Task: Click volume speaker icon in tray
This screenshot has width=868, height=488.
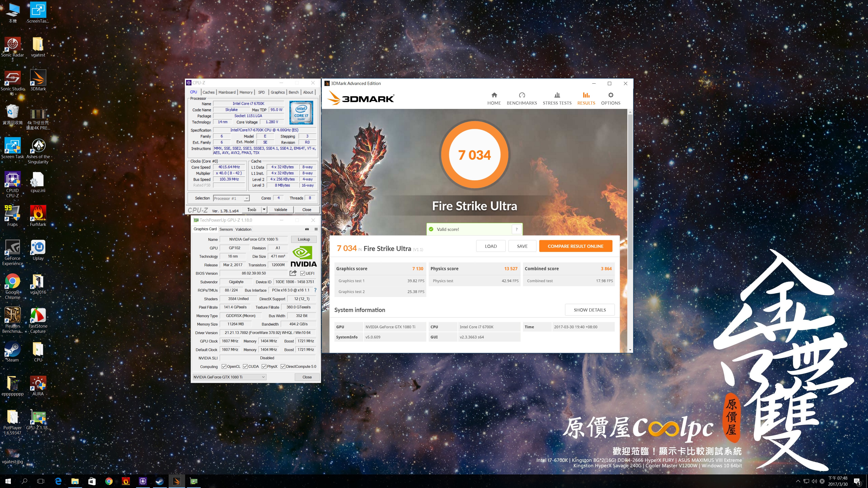Action: click(x=814, y=481)
